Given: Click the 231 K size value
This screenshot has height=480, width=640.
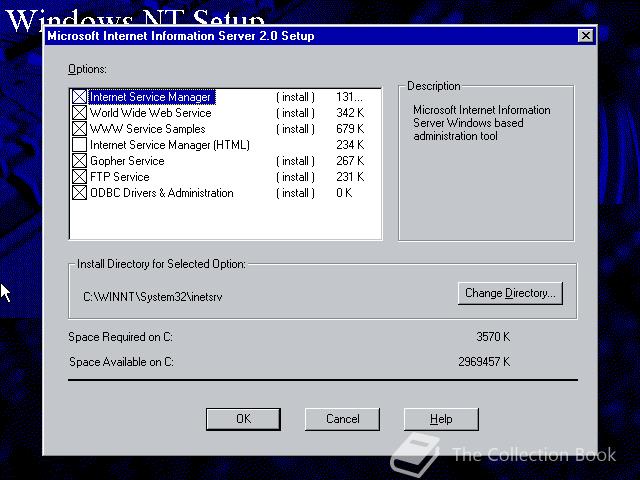Looking at the screenshot, I should click(x=350, y=177).
